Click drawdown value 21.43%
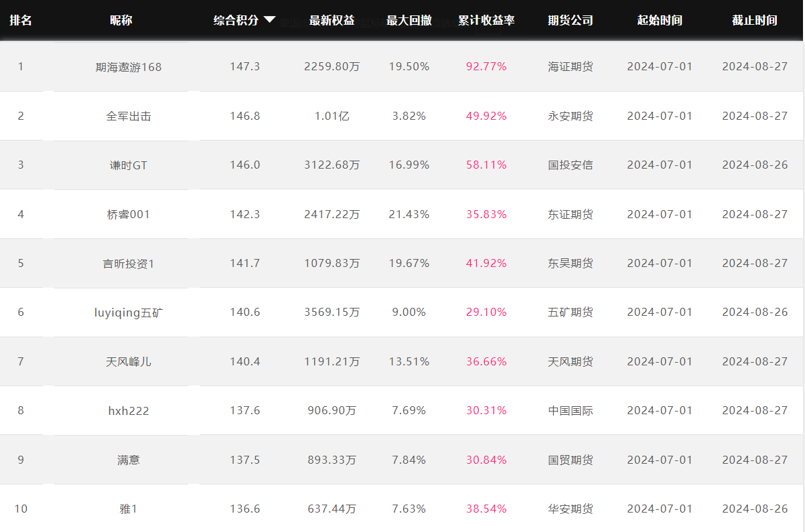 [409, 214]
